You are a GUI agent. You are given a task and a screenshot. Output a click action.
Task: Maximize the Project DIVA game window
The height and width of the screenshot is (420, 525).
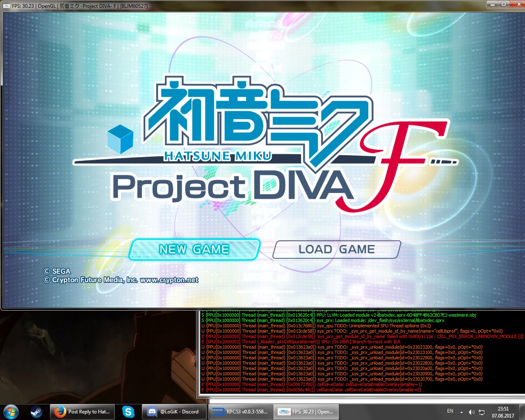(x=503, y=4)
